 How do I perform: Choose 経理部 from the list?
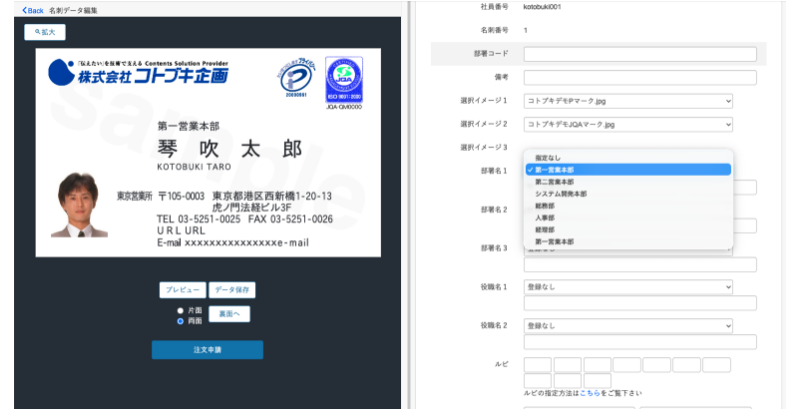click(629, 230)
